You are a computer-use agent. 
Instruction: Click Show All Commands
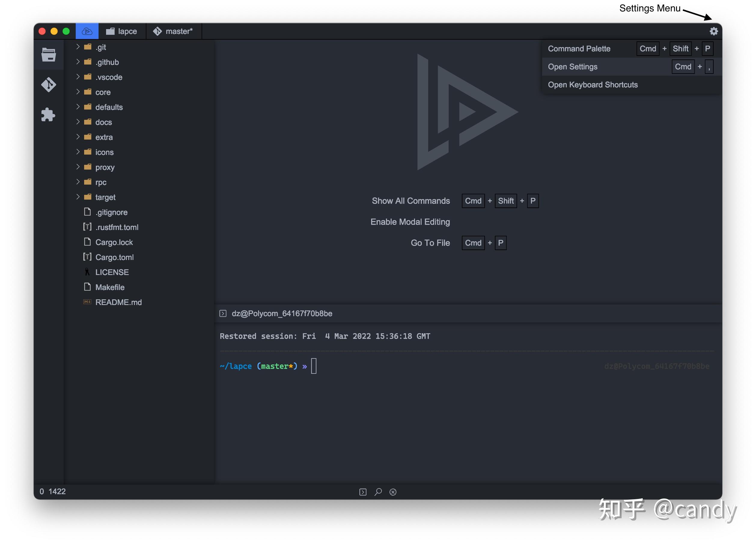click(411, 201)
